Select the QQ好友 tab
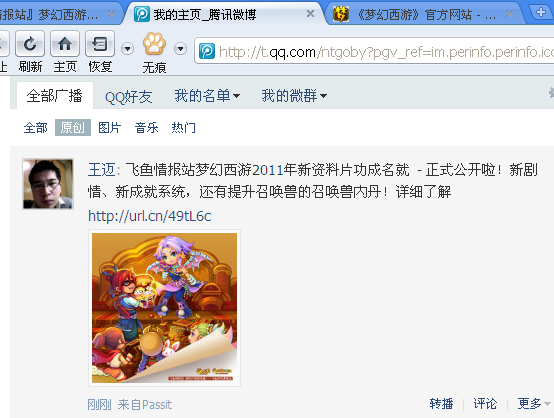This screenshot has height=418, width=554. [x=129, y=96]
